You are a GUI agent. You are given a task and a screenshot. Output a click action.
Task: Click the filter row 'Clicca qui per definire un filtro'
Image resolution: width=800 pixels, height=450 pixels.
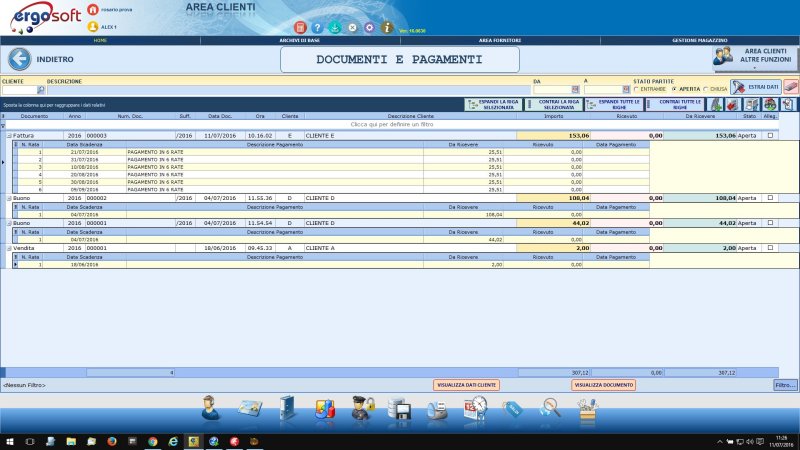392,124
